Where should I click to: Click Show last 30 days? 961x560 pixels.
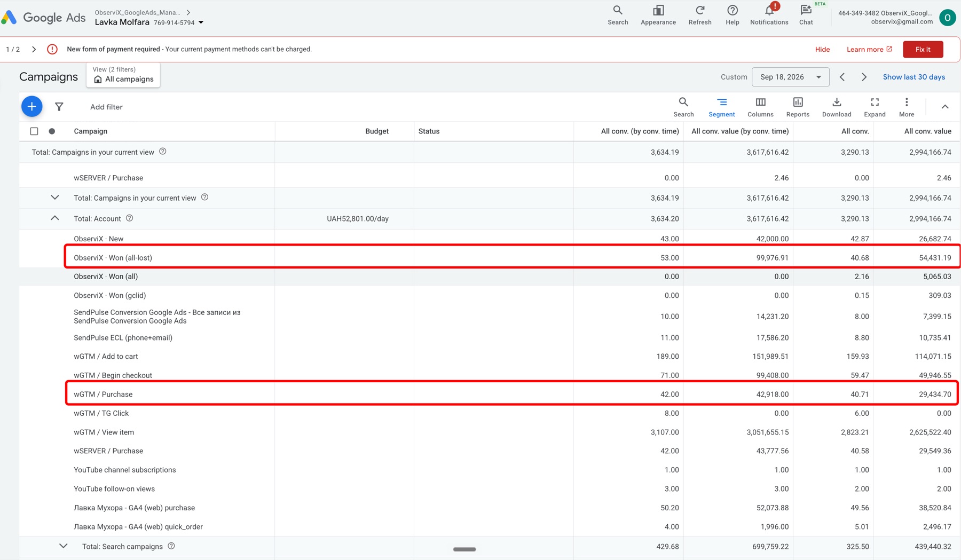(x=913, y=77)
